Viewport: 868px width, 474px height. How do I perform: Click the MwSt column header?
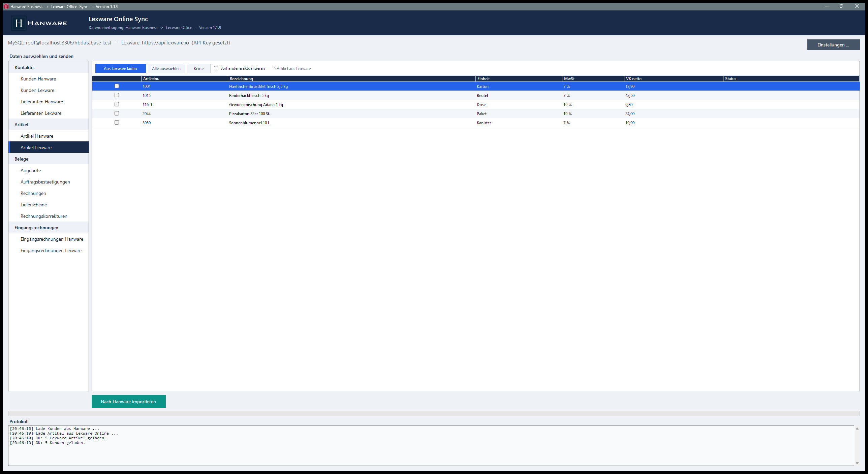point(593,79)
